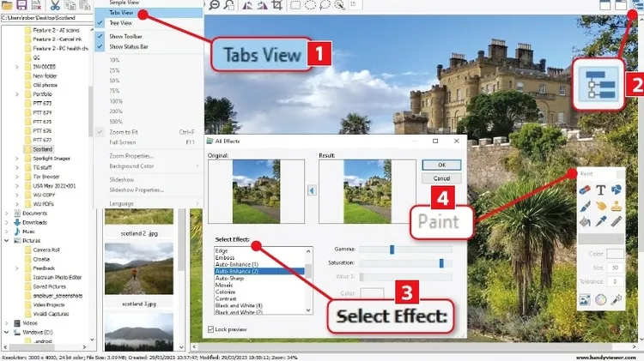The image size is (644, 361).
Task: Toggle the Lock preview checkbox
Action: click(210, 329)
